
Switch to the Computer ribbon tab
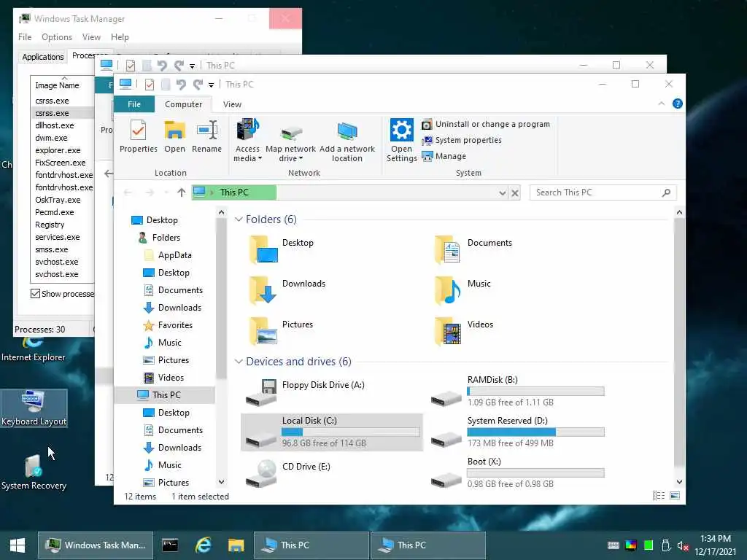click(183, 104)
